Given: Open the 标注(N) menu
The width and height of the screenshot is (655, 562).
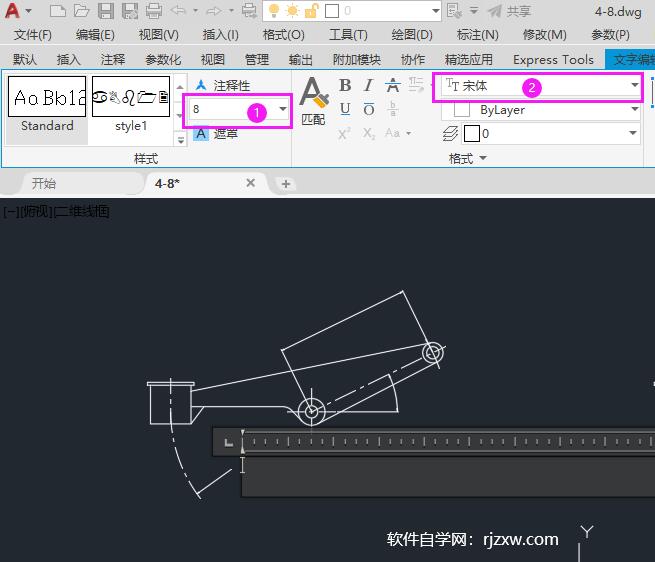Looking at the screenshot, I should [x=477, y=35].
